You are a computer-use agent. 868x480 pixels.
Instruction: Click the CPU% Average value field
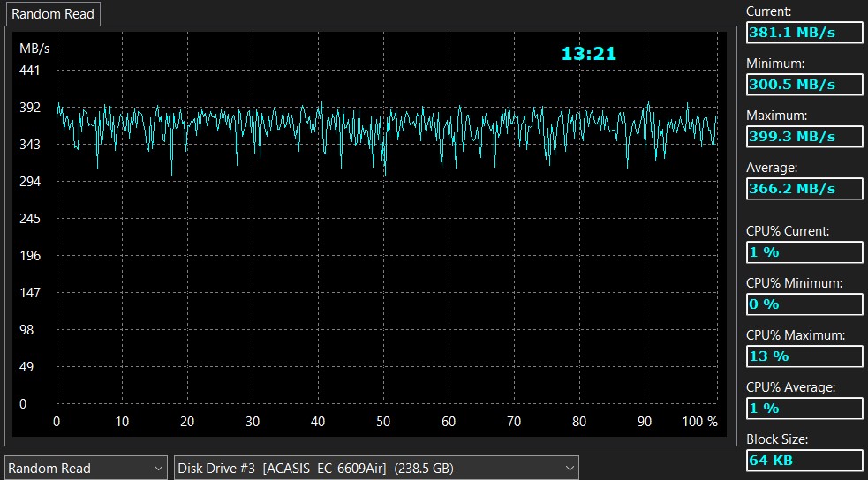point(804,409)
